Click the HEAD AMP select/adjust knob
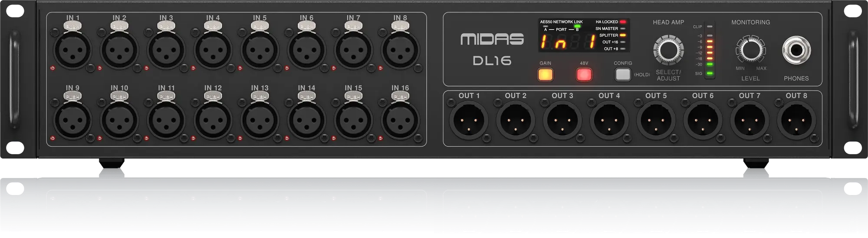 (x=668, y=50)
